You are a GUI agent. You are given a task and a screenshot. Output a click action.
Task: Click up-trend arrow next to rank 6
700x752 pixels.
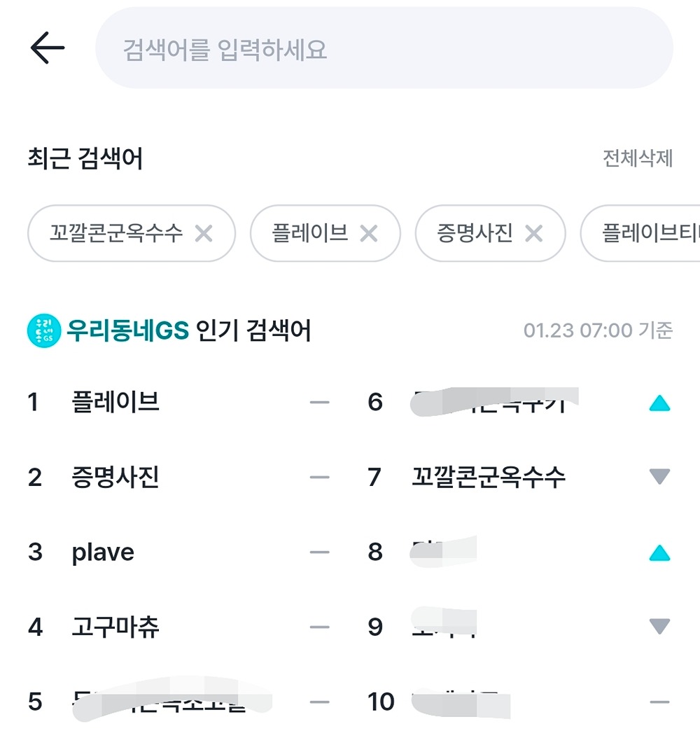point(659,403)
